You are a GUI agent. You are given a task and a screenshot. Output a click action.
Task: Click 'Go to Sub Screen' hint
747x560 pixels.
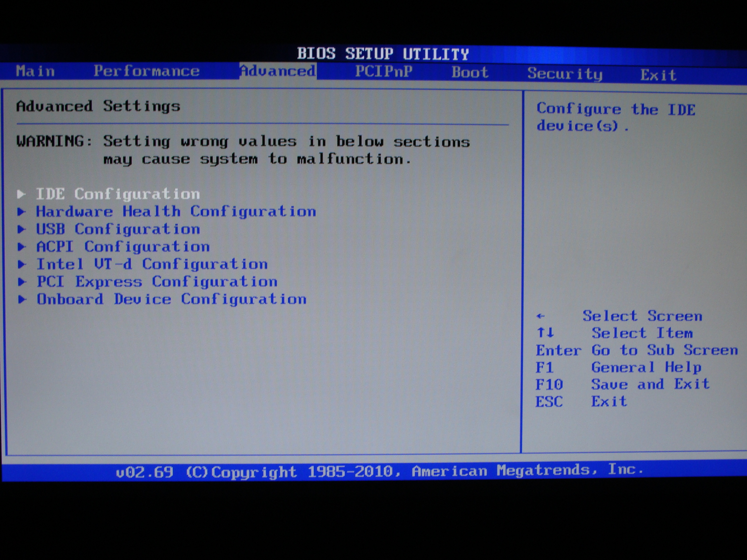[665, 350]
